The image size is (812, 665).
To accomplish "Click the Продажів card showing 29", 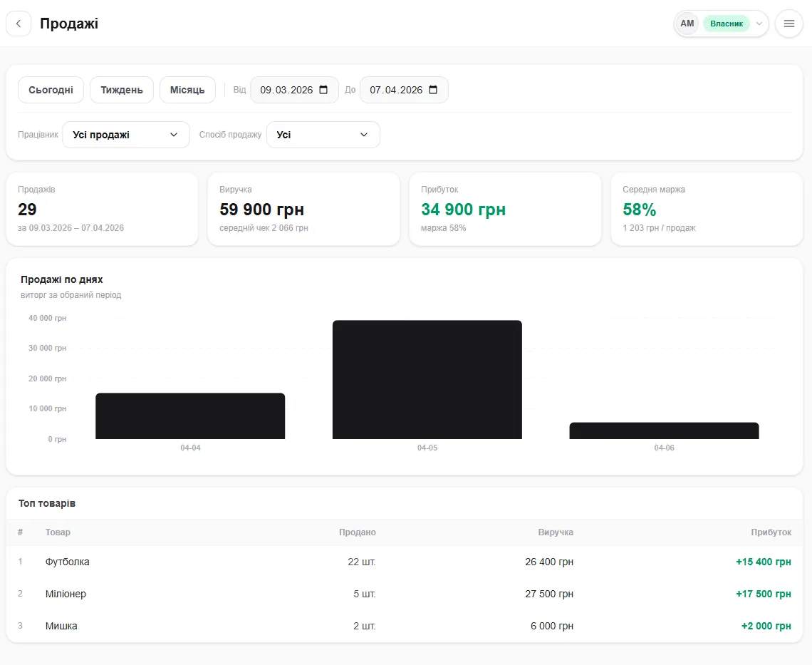I will point(102,209).
